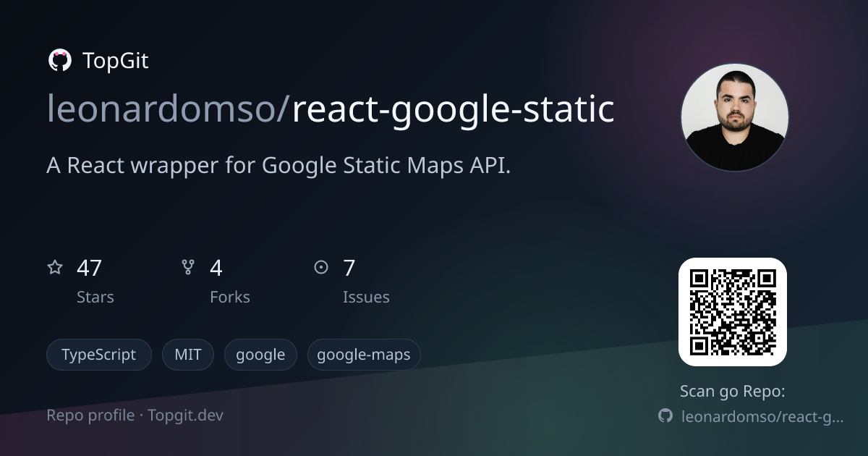Screen dimensions: 868x456
Task: Click the TopGit logo icon
Action: click(59, 61)
